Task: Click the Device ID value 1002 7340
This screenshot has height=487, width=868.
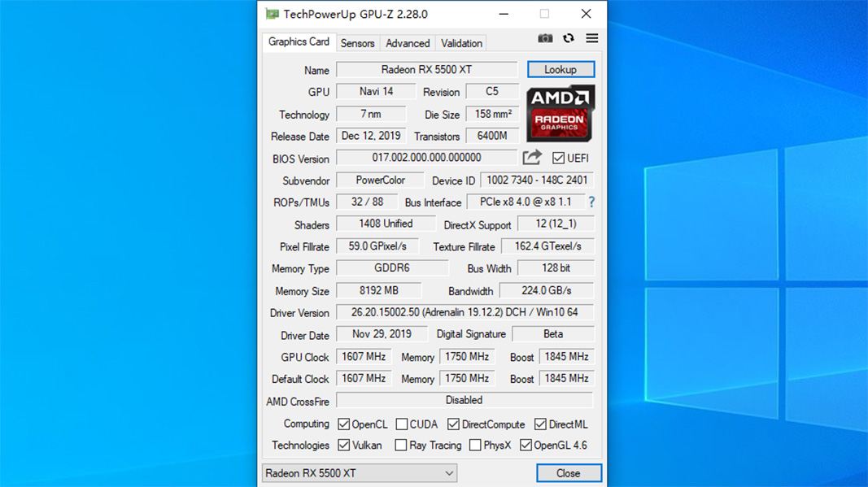Action: tap(537, 180)
